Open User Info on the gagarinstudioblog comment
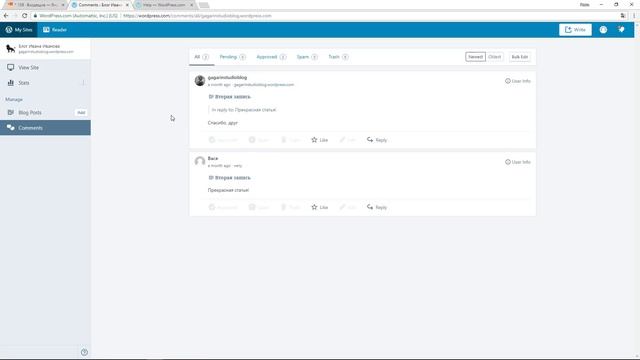The image size is (640, 360). 518,81
